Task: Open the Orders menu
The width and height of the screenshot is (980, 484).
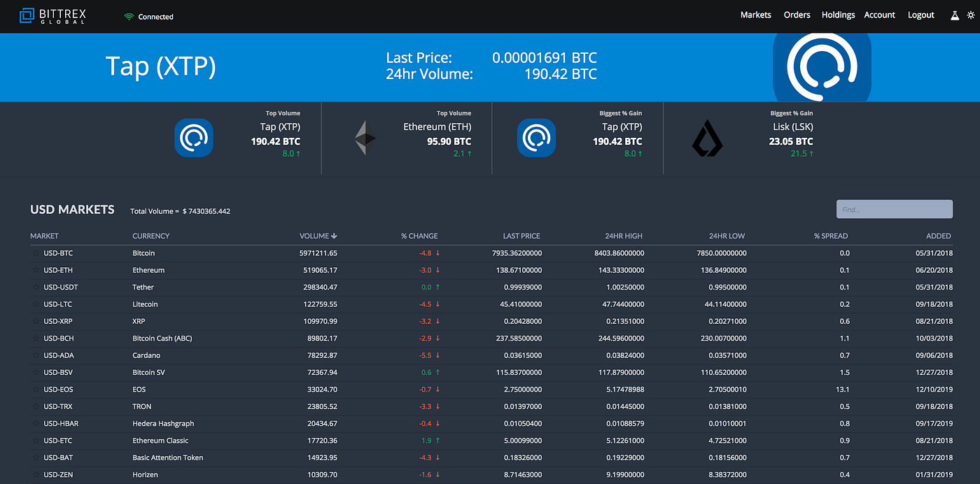Action: [797, 15]
